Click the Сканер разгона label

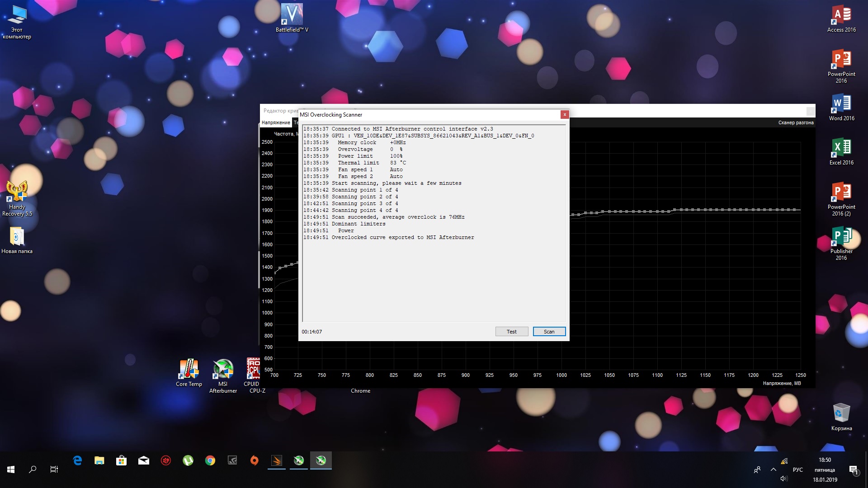click(x=796, y=122)
